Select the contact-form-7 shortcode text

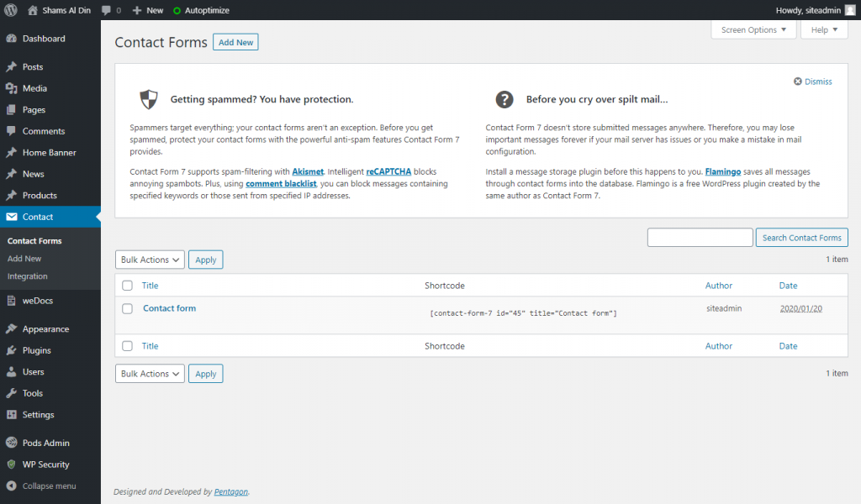523,313
